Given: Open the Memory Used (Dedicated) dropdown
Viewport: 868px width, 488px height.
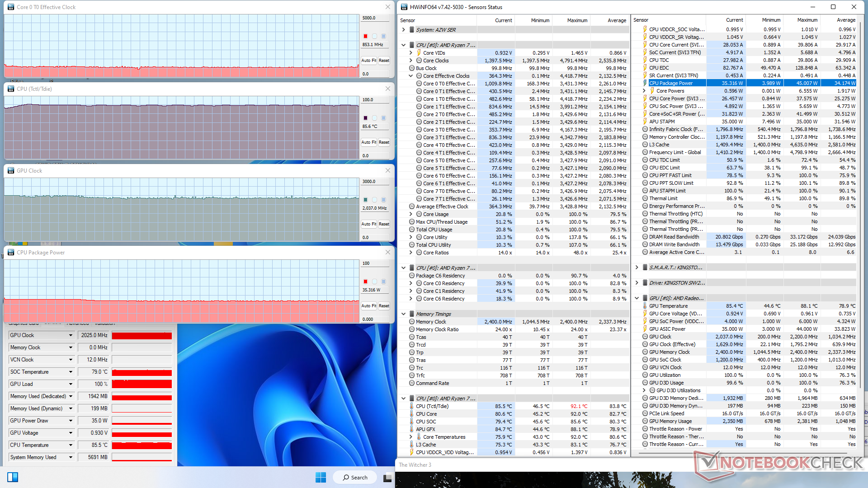Looking at the screenshot, I should click(x=71, y=396).
